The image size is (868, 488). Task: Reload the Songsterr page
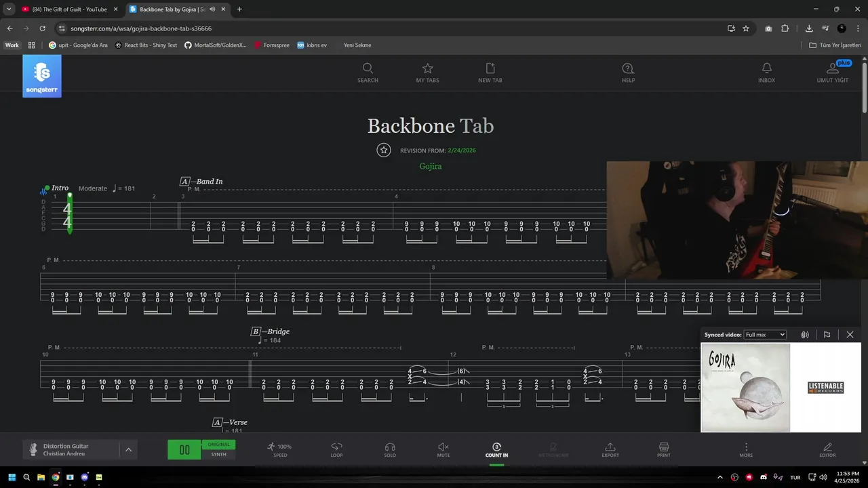click(42, 28)
